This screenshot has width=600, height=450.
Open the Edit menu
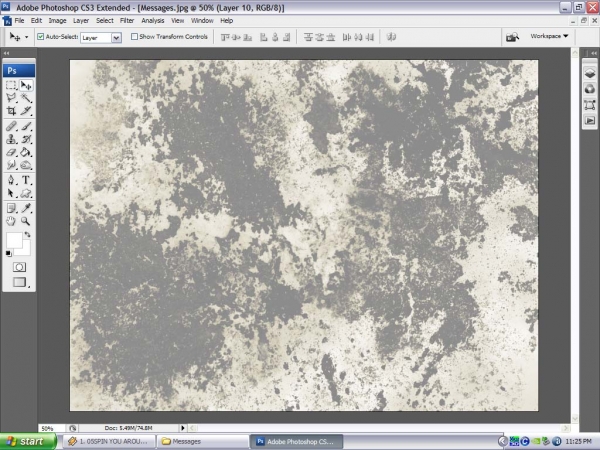[36, 21]
